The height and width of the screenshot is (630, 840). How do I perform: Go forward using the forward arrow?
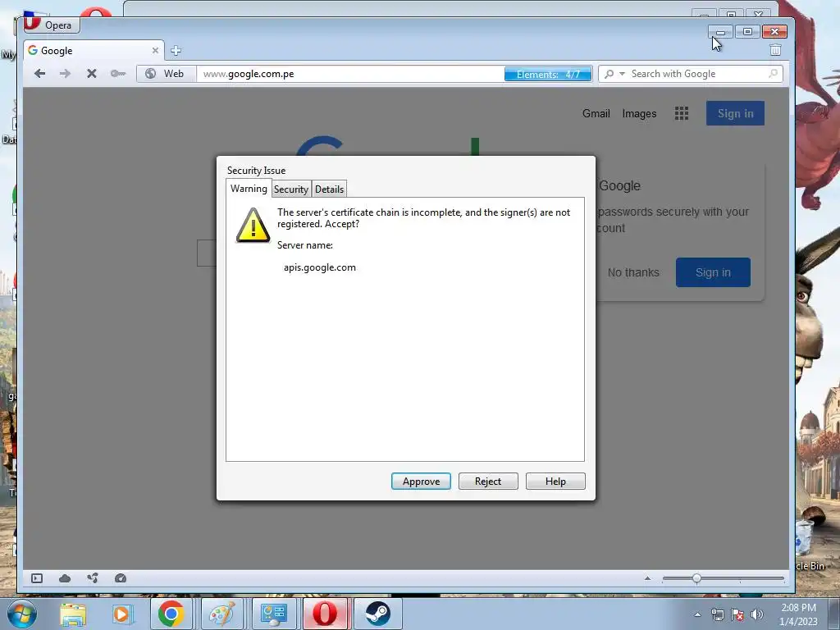[x=65, y=73]
